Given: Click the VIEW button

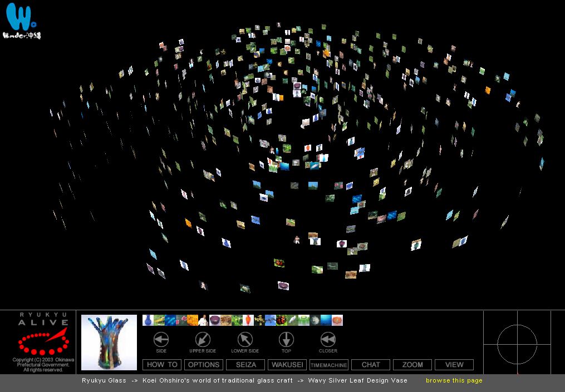Looking at the screenshot, I should point(454,365).
